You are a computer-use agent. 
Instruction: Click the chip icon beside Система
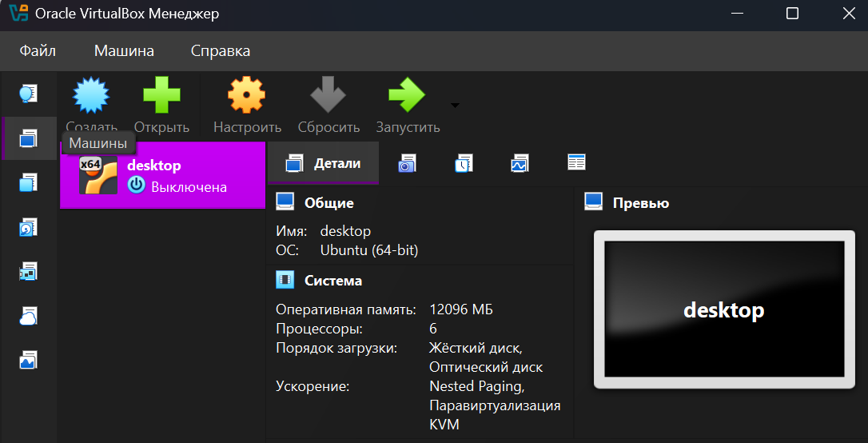[x=285, y=280]
